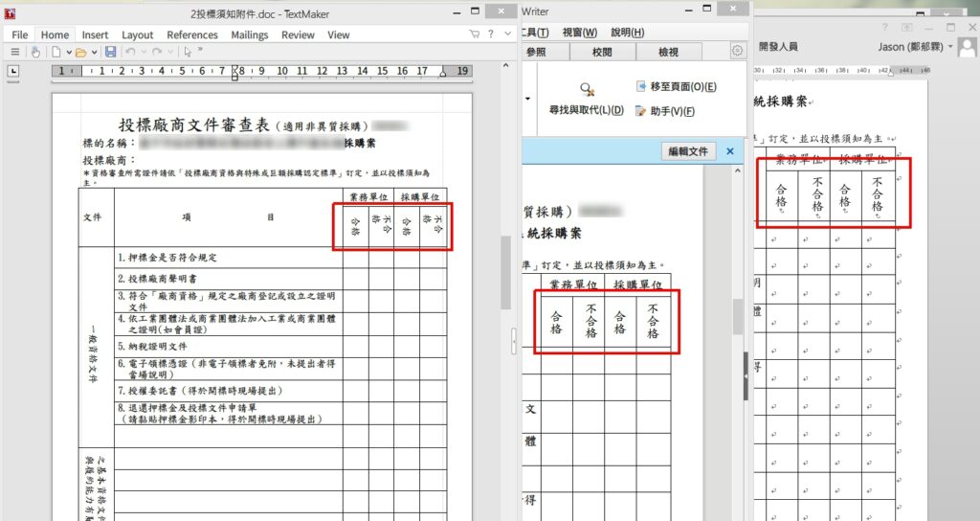Expand the small dropdown arrow left of 尋找與取代
The image size is (980, 521).
pyautogui.click(x=527, y=99)
